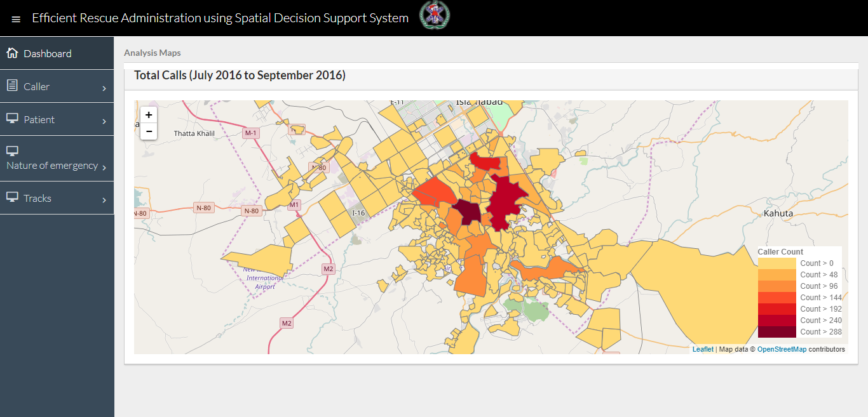Click the Nature of emergency monitor icon
The image size is (868, 417).
coord(12,151)
